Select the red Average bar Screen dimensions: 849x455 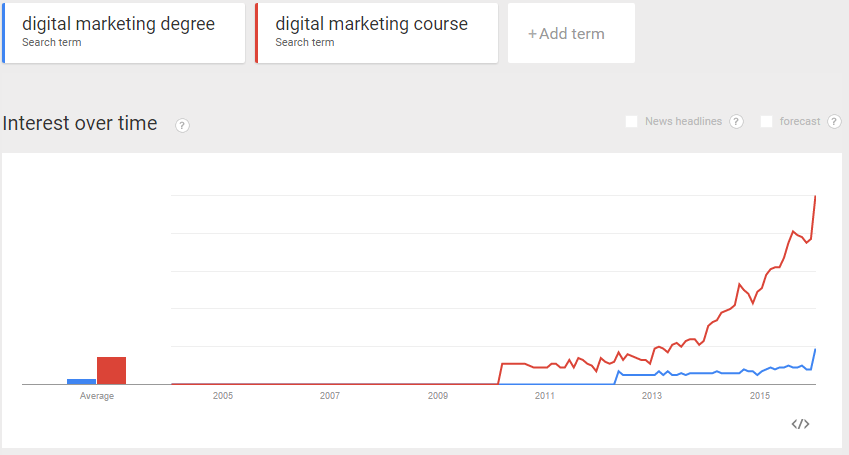tap(112, 370)
